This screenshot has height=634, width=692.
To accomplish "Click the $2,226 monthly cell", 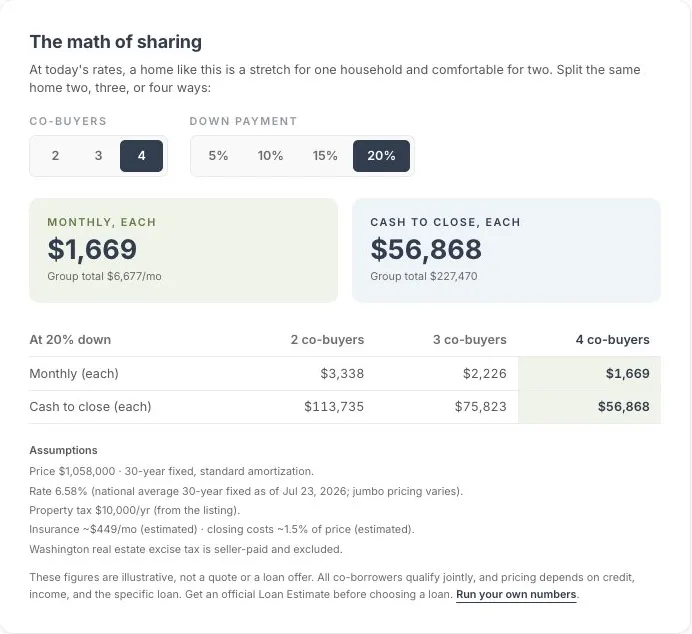I will [485, 374].
